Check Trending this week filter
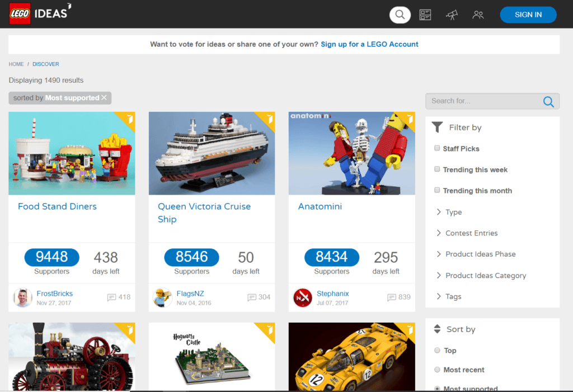The width and height of the screenshot is (573, 392). coord(437,169)
